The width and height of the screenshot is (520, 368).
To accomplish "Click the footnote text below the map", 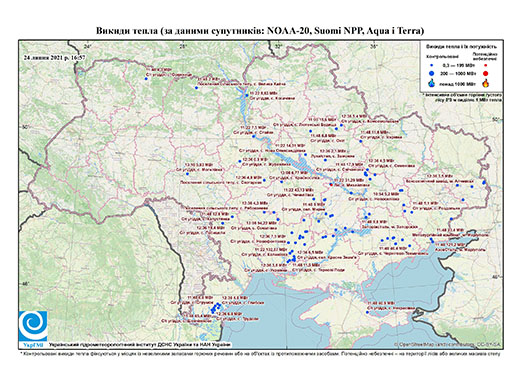I will click(x=260, y=353).
